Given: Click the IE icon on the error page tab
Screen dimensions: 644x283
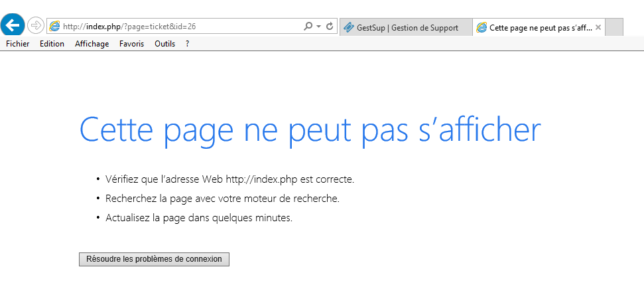Looking at the screenshot, I should click(482, 27).
